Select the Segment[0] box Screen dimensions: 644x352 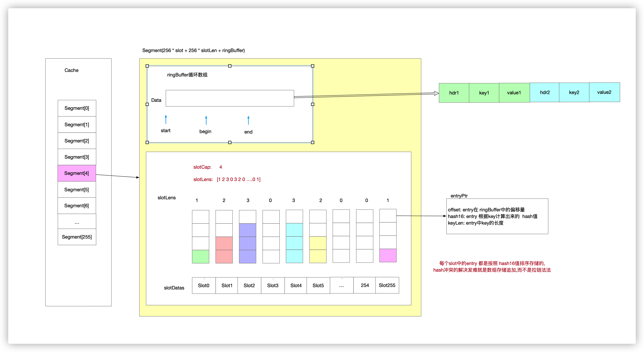tap(77, 108)
